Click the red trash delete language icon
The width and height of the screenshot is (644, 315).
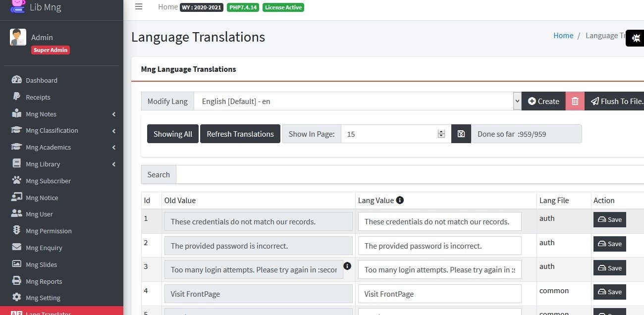pos(575,101)
